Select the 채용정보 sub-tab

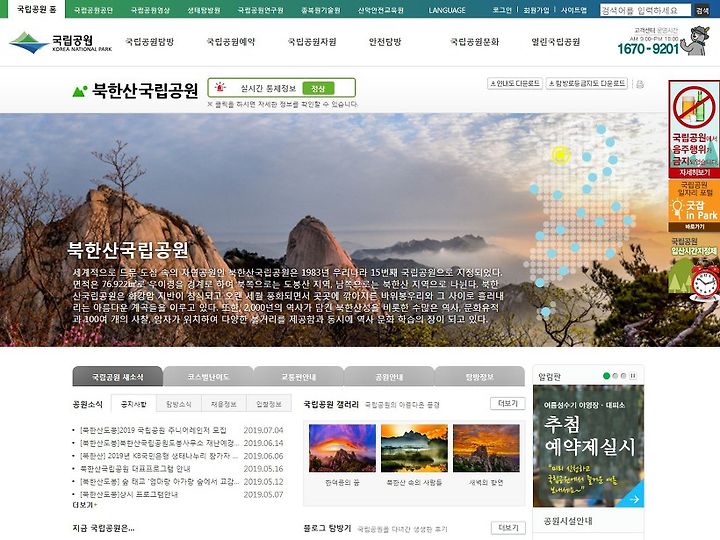224,404
